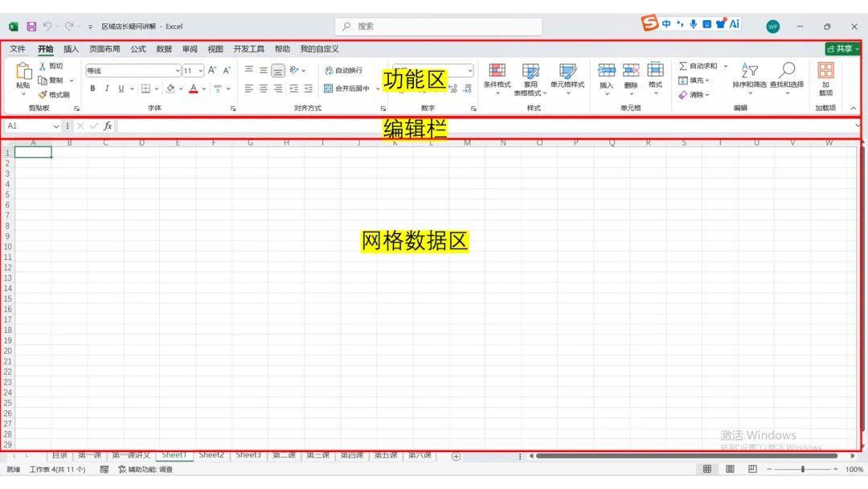This screenshot has width=868, height=489.
Task: Click the decrease indent icon
Action: pyautogui.click(x=294, y=88)
